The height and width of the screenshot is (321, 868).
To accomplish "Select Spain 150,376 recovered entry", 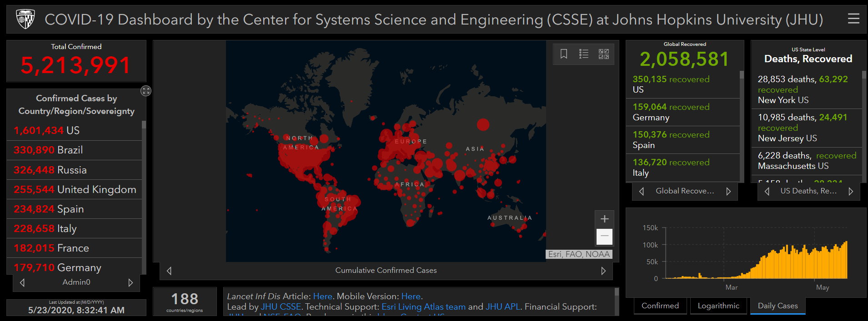I will tap(682, 140).
